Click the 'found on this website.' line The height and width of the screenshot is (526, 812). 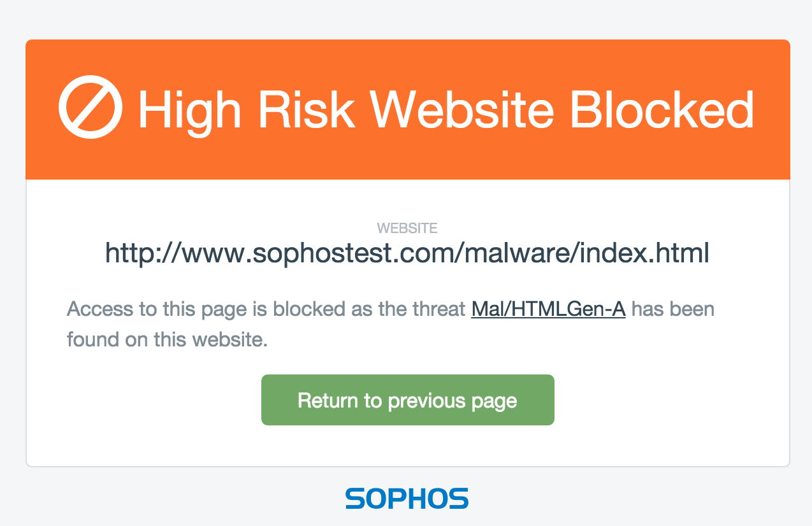point(167,339)
